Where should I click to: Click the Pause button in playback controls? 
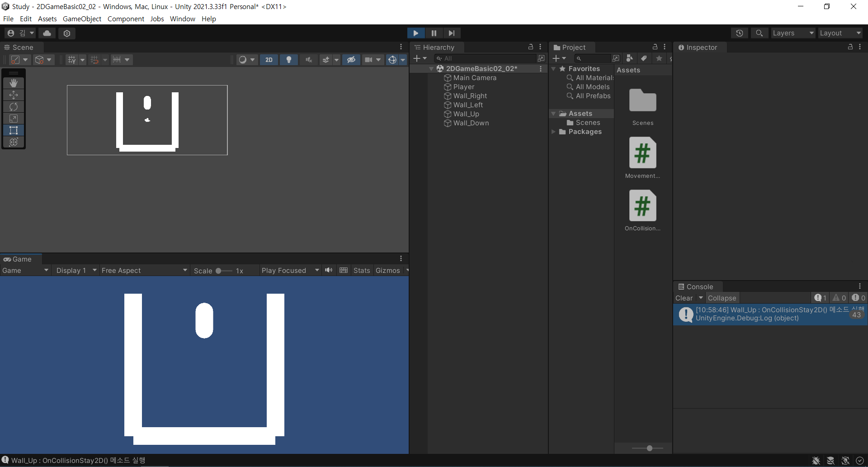pos(434,33)
